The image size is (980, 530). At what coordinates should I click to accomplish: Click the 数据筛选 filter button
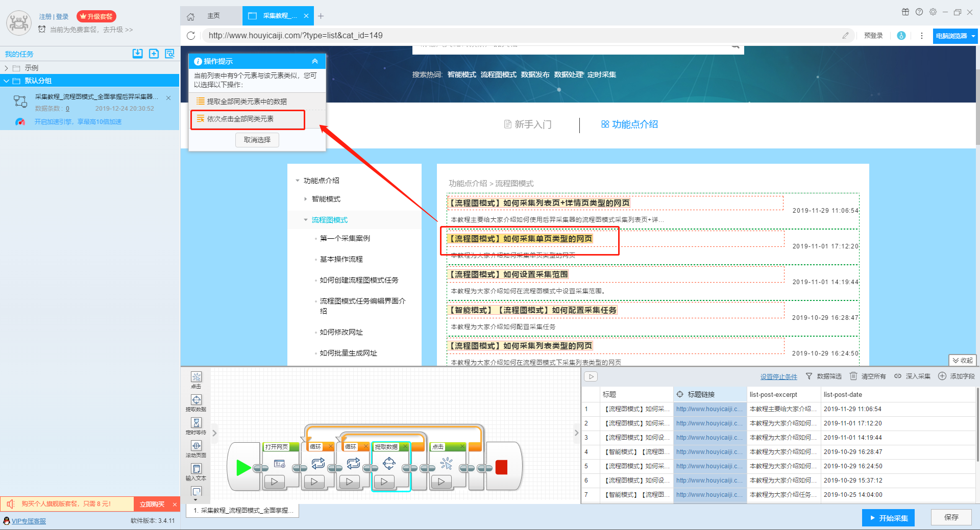tap(823, 376)
